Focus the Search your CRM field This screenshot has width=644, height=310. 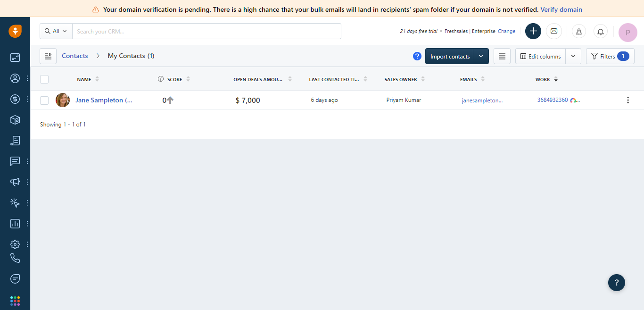tap(206, 31)
